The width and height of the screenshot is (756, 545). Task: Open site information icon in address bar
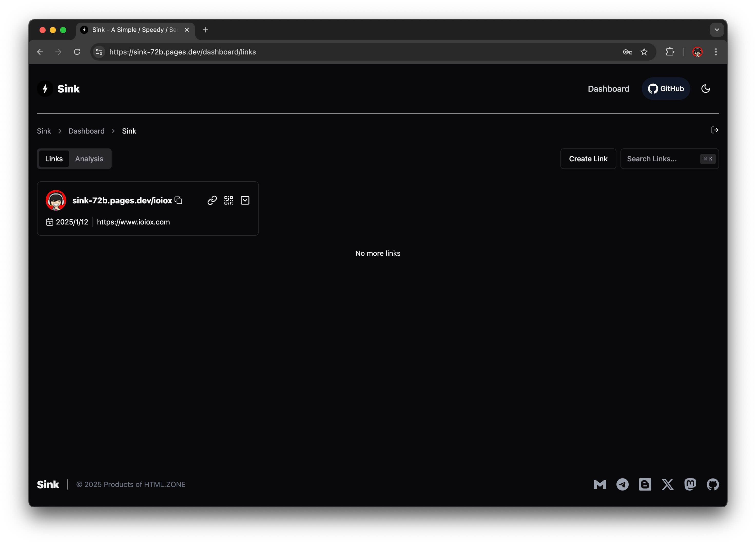pyautogui.click(x=99, y=52)
